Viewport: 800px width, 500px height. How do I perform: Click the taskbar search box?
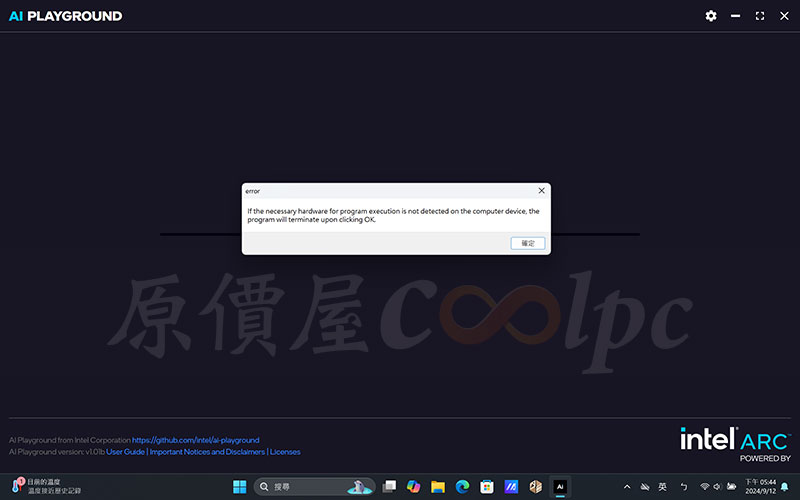click(x=314, y=487)
